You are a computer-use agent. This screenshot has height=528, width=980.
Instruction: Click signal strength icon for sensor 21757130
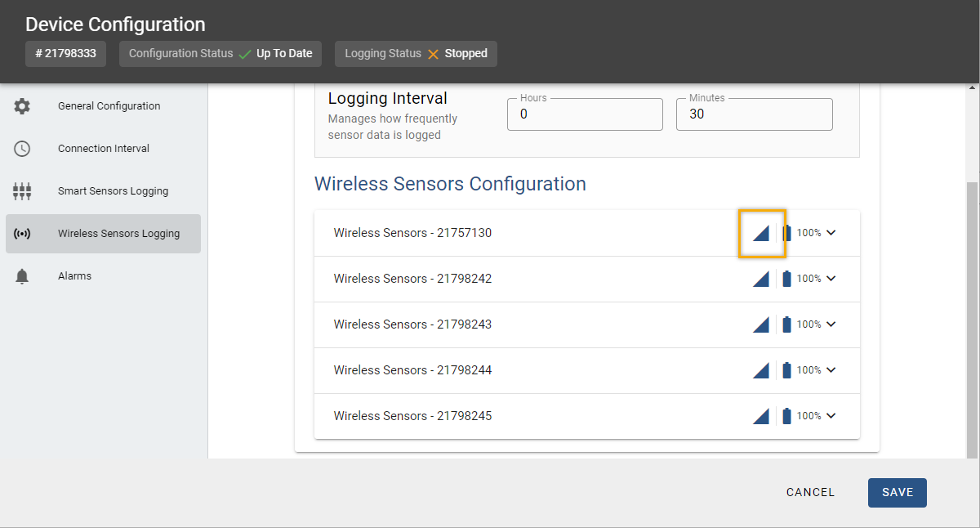pos(761,233)
